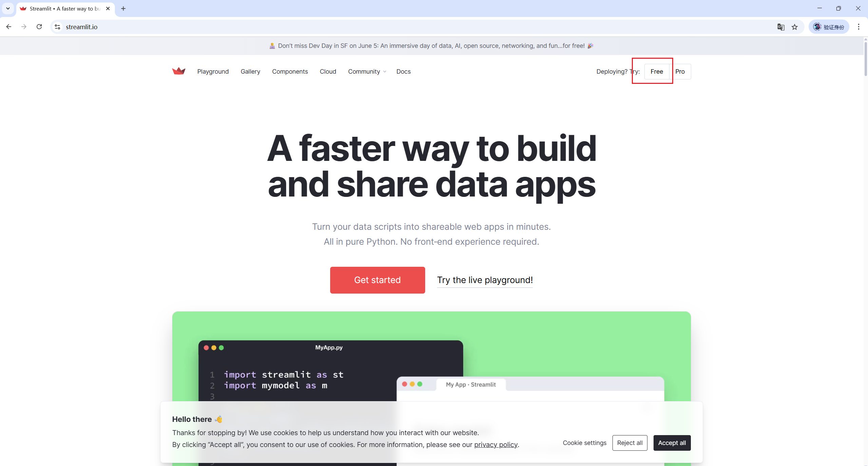The image size is (868, 466).
Task: Open the privacy policy link
Action: click(496, 445)
